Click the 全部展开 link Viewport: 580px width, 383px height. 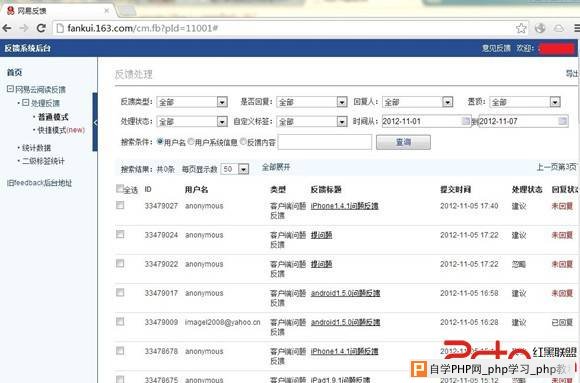pos(276,167)
